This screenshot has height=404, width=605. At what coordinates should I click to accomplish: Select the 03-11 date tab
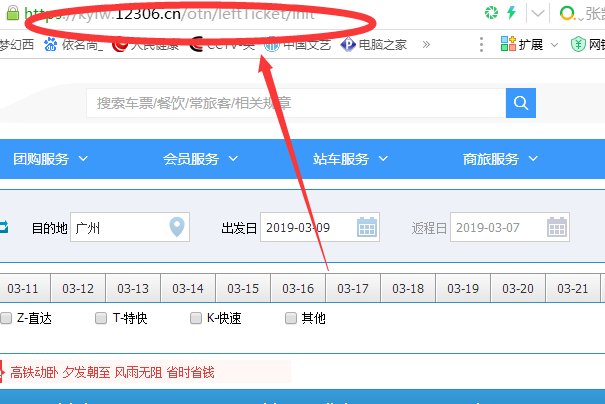point(23,288)
